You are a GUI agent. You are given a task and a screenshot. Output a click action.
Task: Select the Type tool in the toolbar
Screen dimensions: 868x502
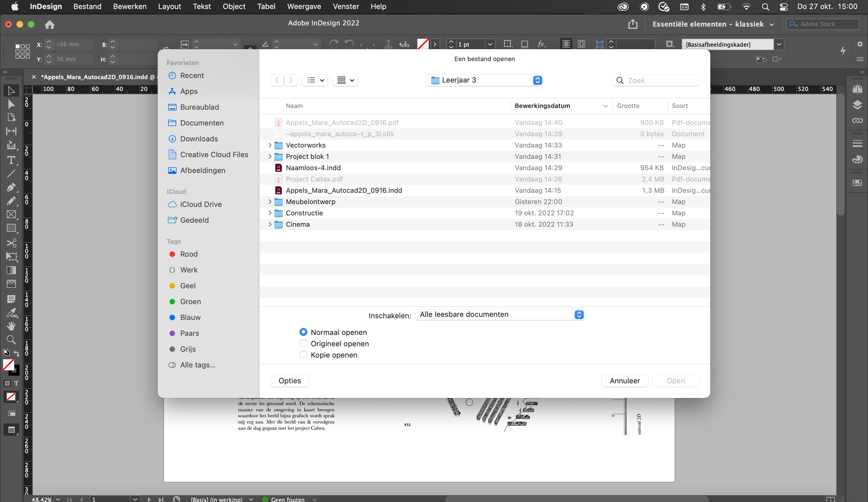[x=11, y=160]
